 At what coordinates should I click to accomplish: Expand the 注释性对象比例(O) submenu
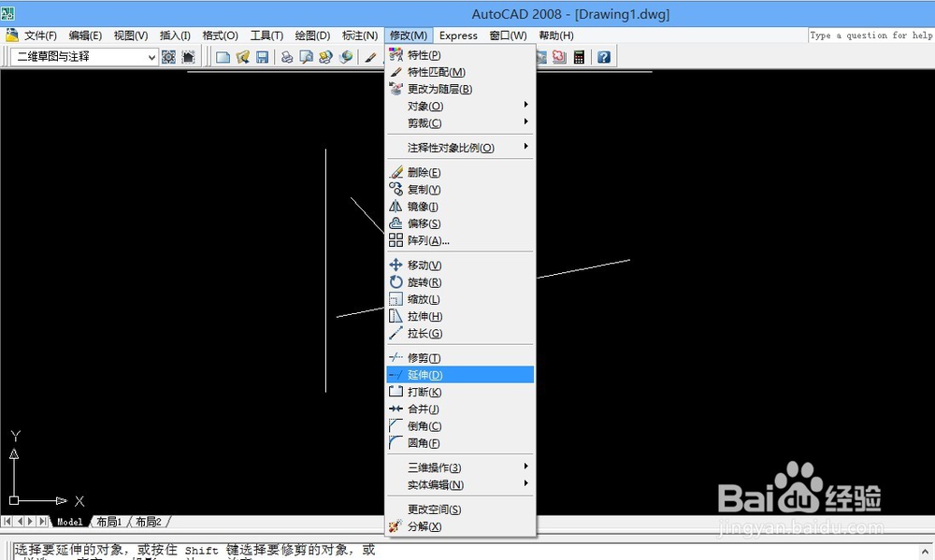click(460, 148)
